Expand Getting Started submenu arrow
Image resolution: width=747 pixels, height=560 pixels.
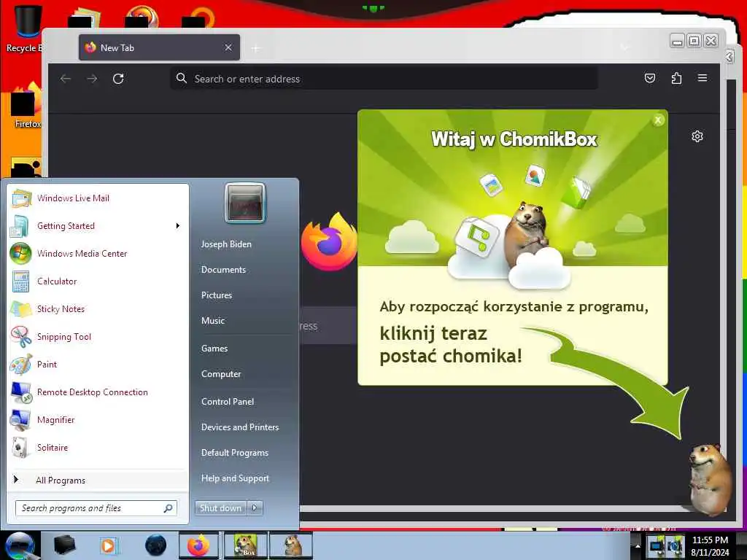click(x=178, y=226)
